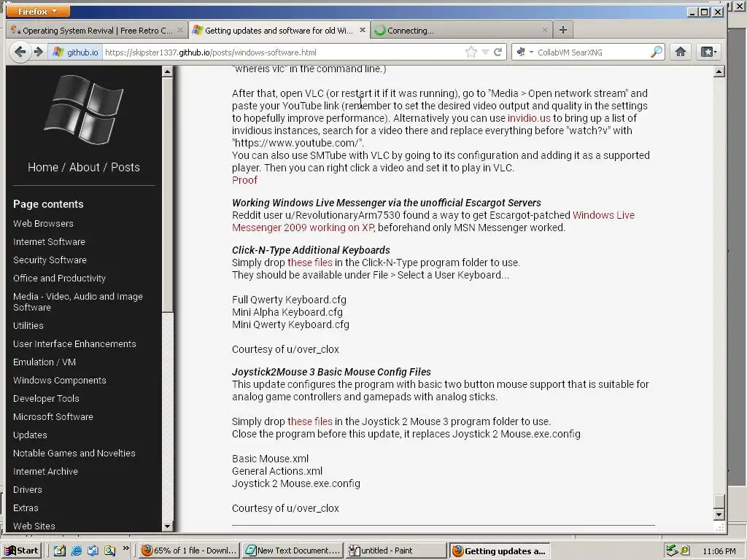Expand quick launch overflow chevron
747x560 pixels.
coord(125,548)
